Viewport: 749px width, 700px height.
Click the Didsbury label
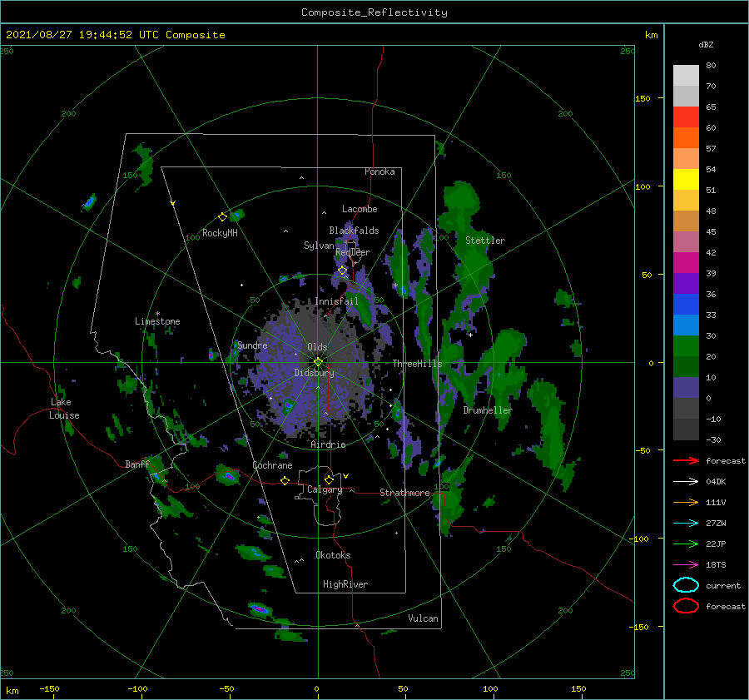point(315,373)
